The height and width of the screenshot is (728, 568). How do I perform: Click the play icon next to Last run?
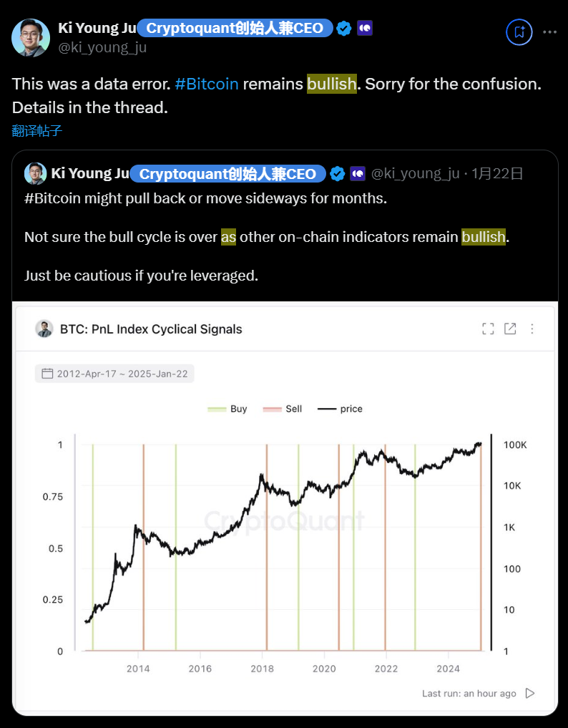pyautogui.click(x=530, y=693)
